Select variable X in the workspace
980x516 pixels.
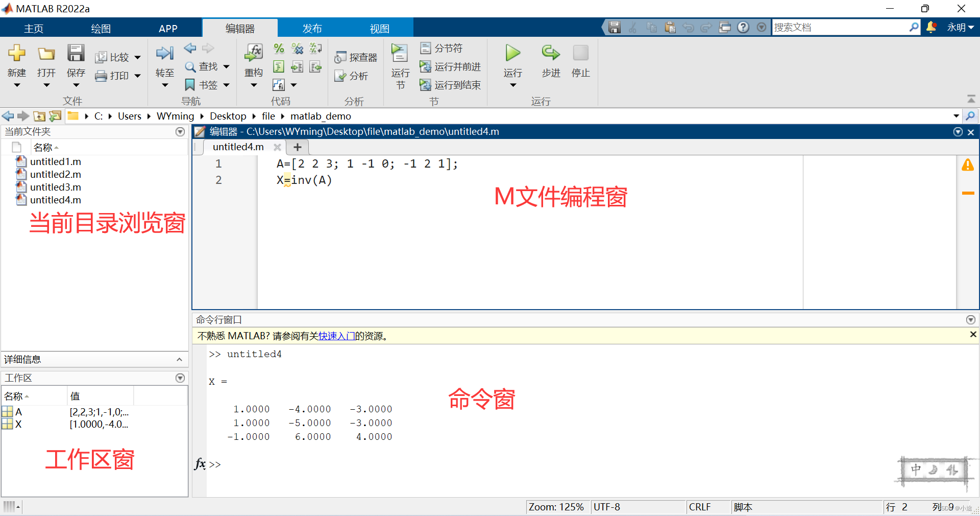18,424
